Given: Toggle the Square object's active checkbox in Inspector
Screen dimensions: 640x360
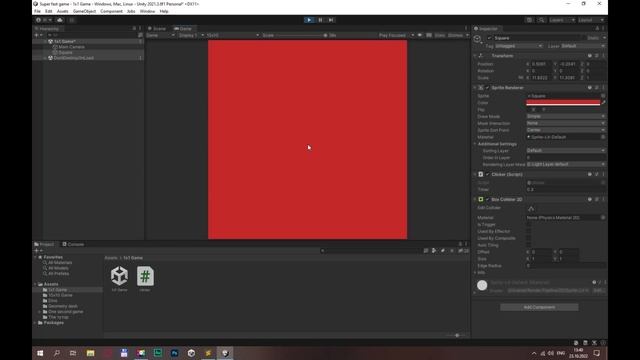Looking at the screenshot, I should pyautogui.click(x=490, y=38).
